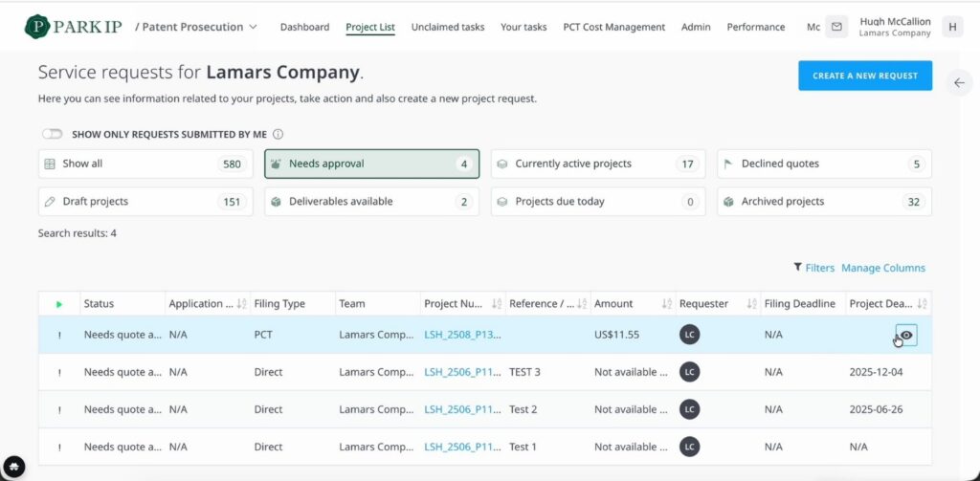Viewport: 980px width, 481px height.
Task: Select the Draft projects filter card
Action: pos(145,202)
